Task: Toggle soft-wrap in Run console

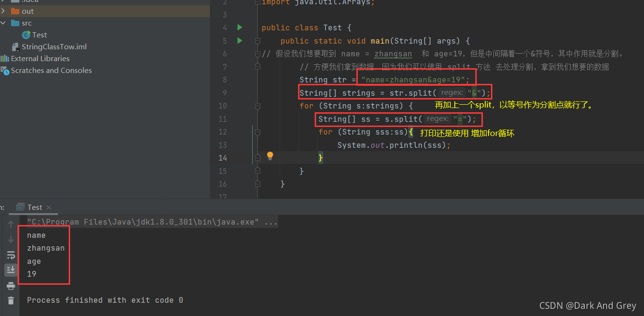Action: (x=11, y=255)
